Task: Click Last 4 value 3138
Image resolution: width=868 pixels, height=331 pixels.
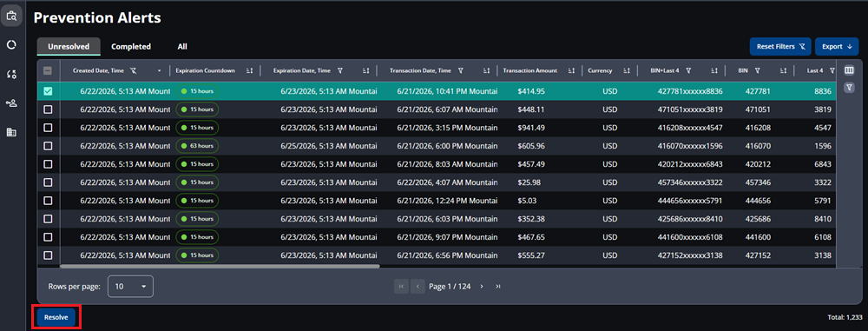Action: (823, 255)
